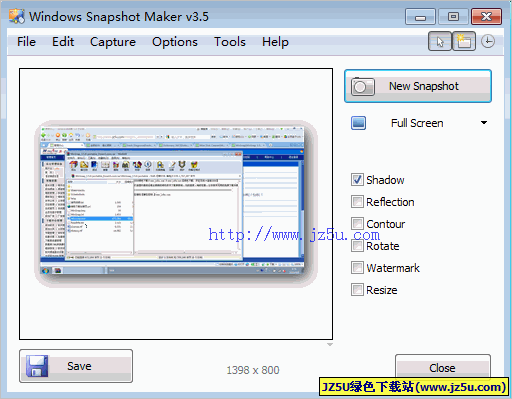The height and width of the screenshot is (399, 512).
Task: Click the new window toolbar icon
Action: [x=464, y=42]
